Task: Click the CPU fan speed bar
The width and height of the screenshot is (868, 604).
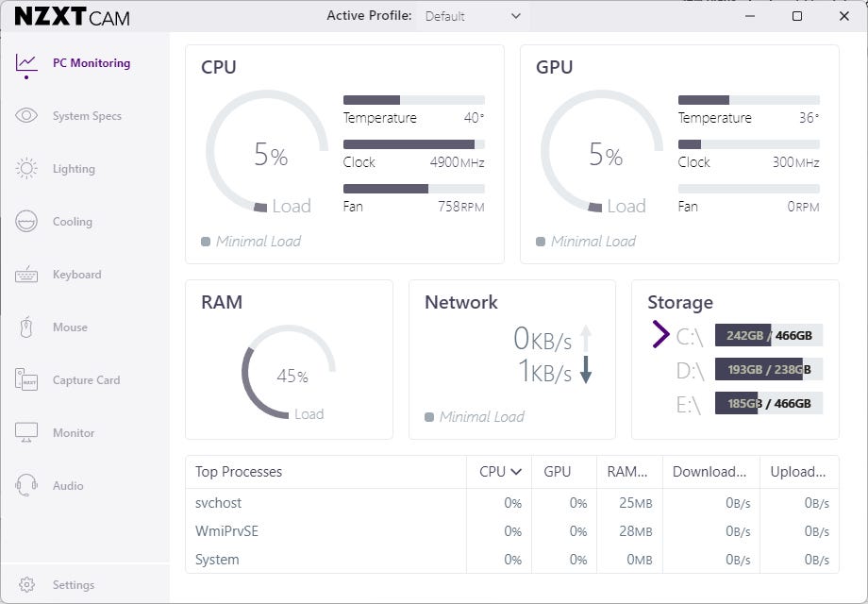Action: (414, 189)
